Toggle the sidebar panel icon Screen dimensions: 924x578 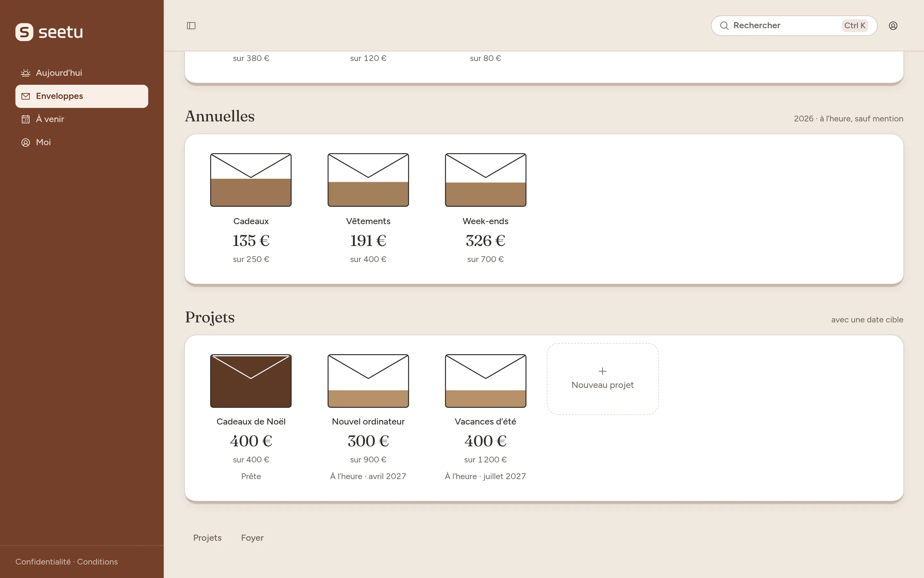191,26
